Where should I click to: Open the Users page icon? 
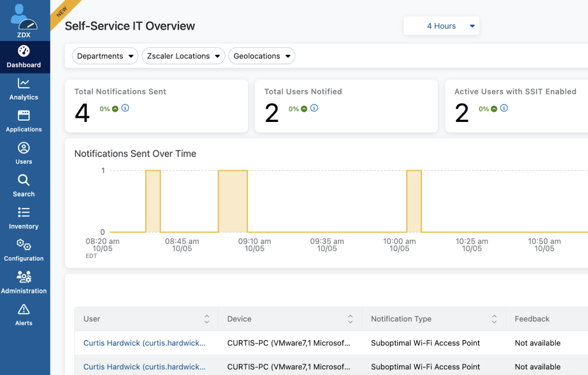(x=24, y=148)
